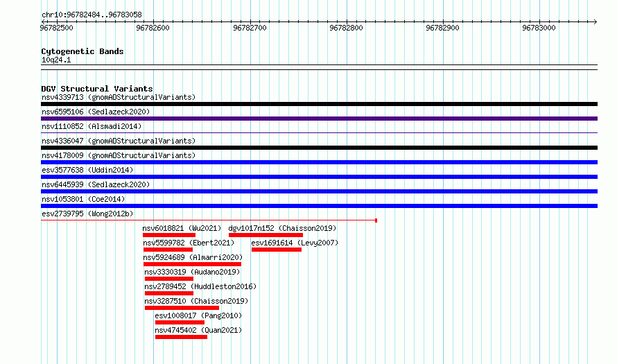Open nsv1053801 (Coe2014) variant label
The height and width of the screenshot is (364, 617).
(x=83, y=199)
